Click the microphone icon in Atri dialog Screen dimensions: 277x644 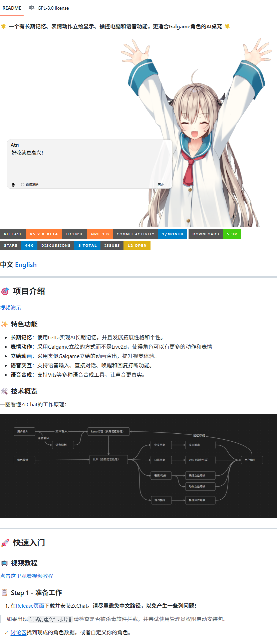pos(13,185)
